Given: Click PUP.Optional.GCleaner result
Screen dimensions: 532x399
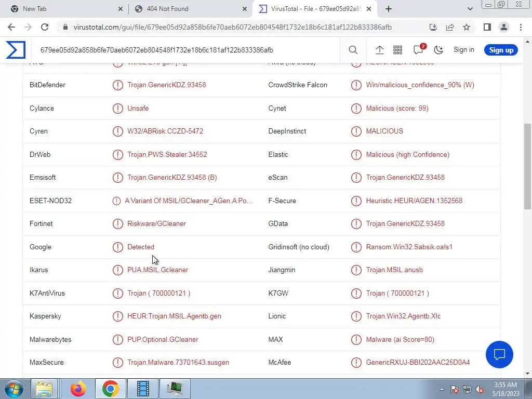Looking at the screenshot, I should coord(163,339).
